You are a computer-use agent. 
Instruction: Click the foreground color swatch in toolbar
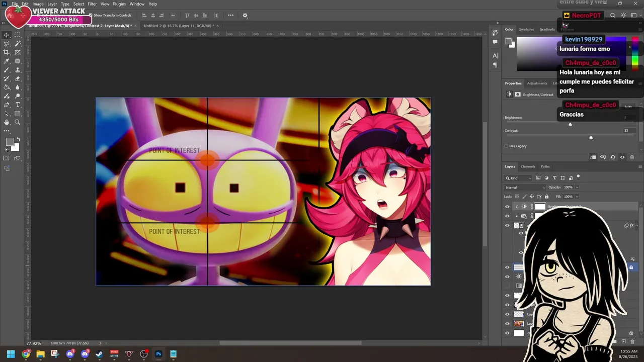(10, 142)
